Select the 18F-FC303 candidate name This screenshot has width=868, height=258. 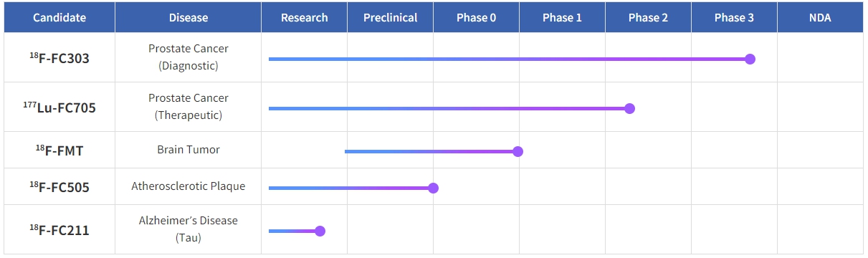(59, 58)
